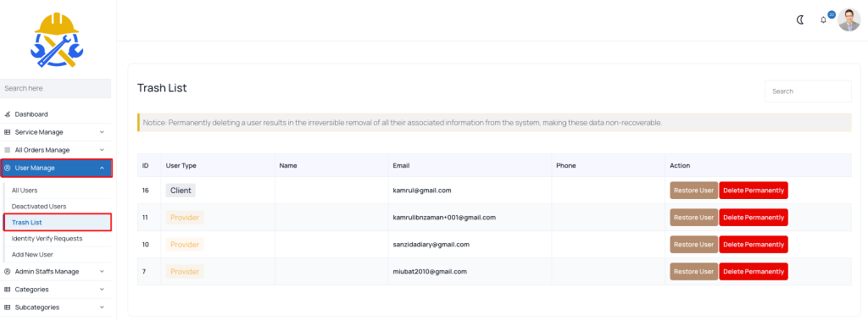This screenshot has height=321, width=868.
Task: Restore User for sanzidadiary@gmail.com
Action: pos(693,245)
